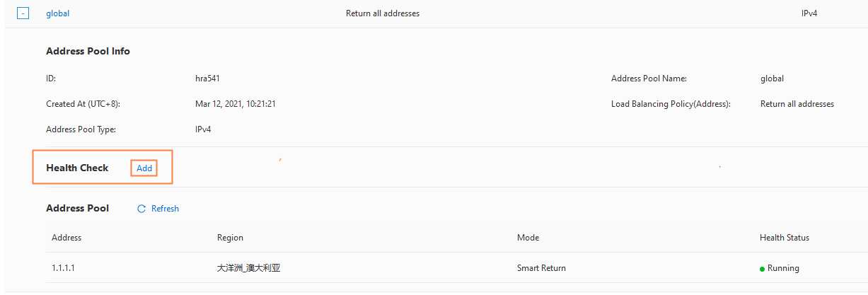The width and height of the screenshot is (868, 295).
Task: Collapse the global address pool row
Action: 23,13
